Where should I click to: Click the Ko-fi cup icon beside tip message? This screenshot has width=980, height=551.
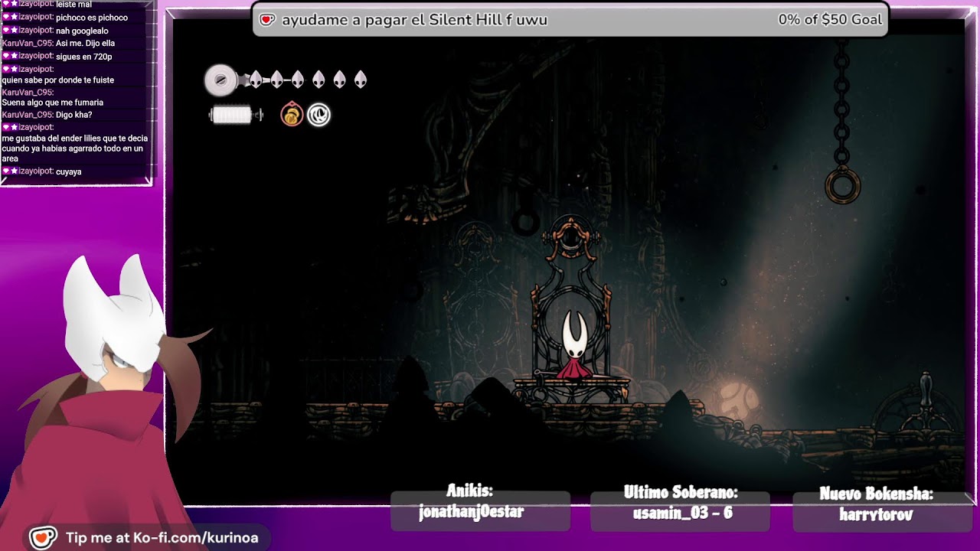click(x=44, y=537)
